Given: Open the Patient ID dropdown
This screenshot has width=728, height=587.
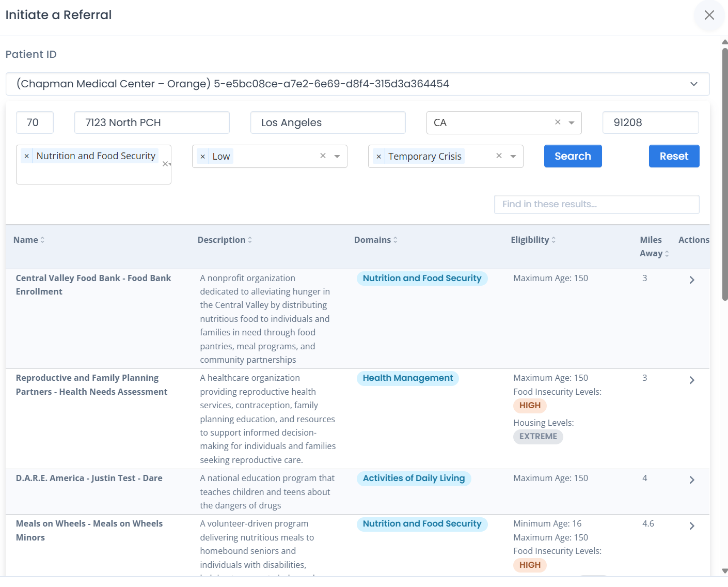Looking at the screenshot, I should pyautogui.click(x=357, y=84).
